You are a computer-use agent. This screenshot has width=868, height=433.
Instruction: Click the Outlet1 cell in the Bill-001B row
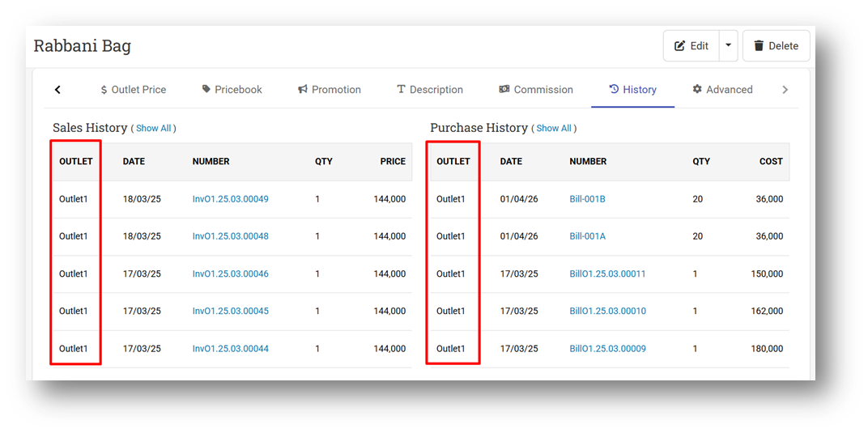(451, 199)
